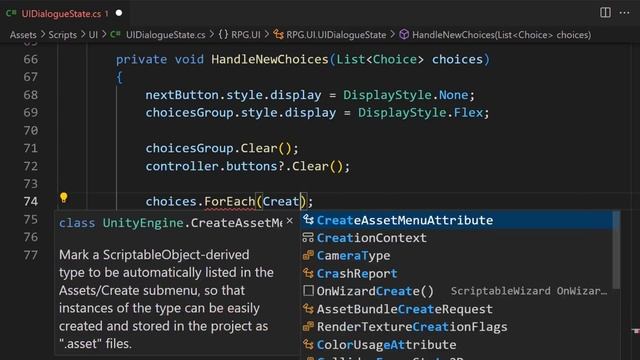
Task: Click the private keyword on line 66
Action: [x=141, y=60]
